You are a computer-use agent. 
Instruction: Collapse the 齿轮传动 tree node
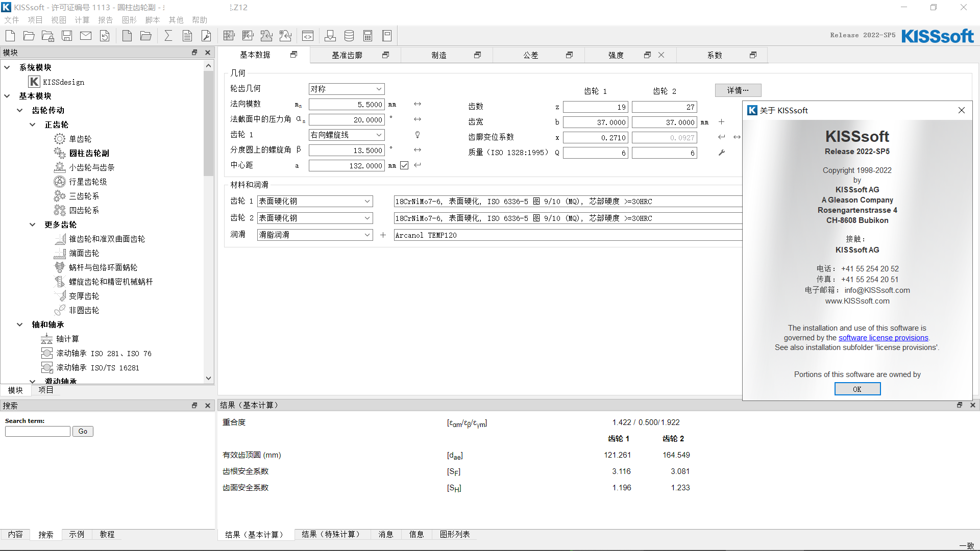pyautogui.click(x=20, y=110)
